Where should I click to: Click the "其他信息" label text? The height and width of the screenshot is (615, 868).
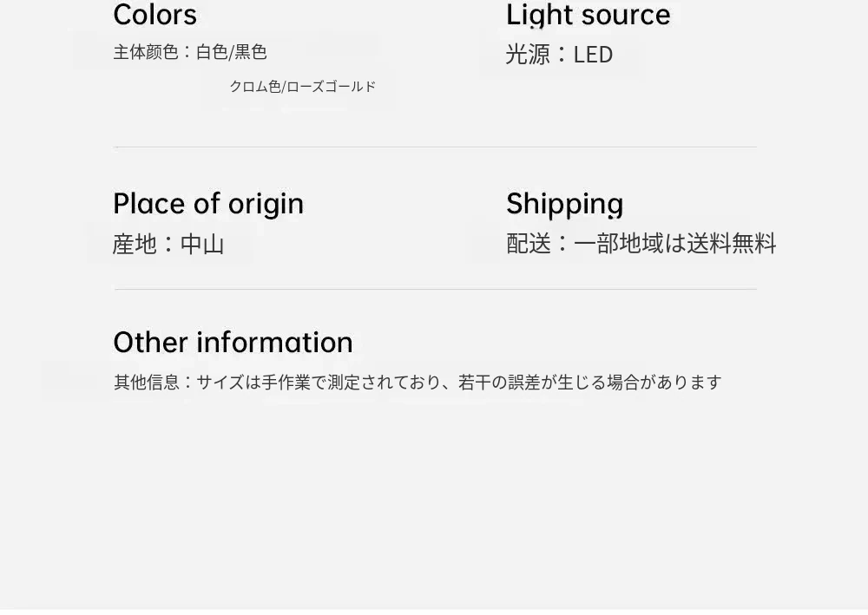tap(145, 383)
